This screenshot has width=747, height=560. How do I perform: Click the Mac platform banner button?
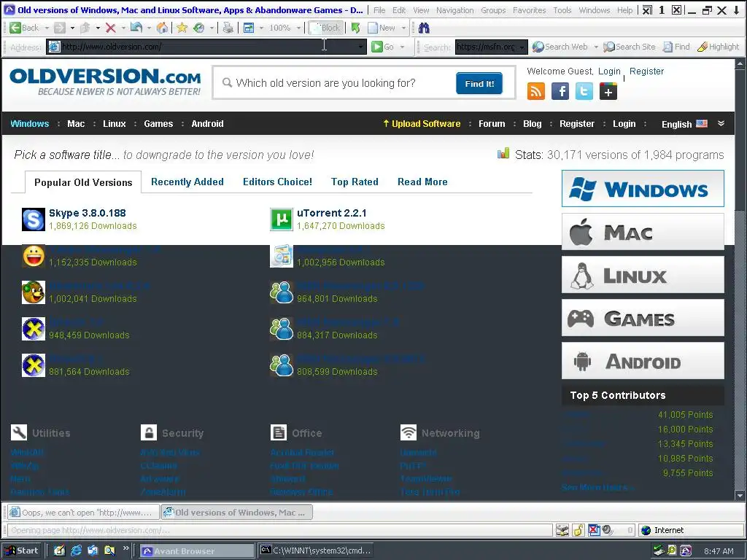pyautogui.click(x=643, y=232)
